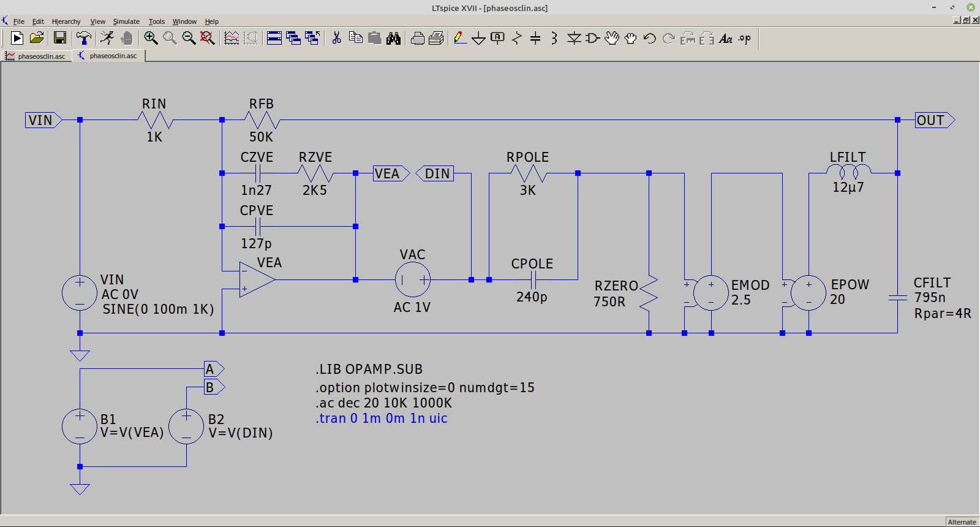Place a capacitor using the capacitor icon
The image size is (980, 527).
point(535,38)
